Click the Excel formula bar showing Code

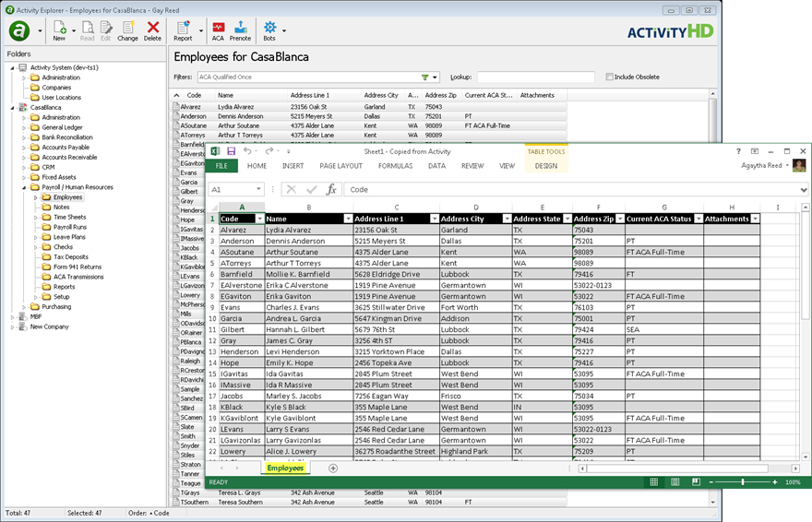coord(572,189)
